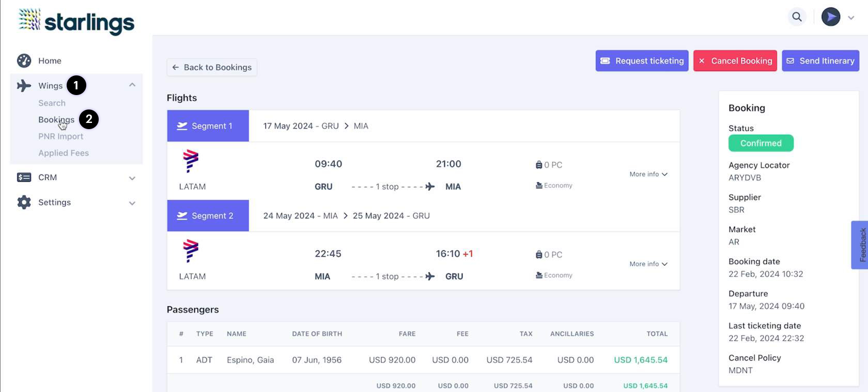This screenshot has width=868, height=392.
Task: Click the Settings gear icon
Action: [x=24, y=202]
